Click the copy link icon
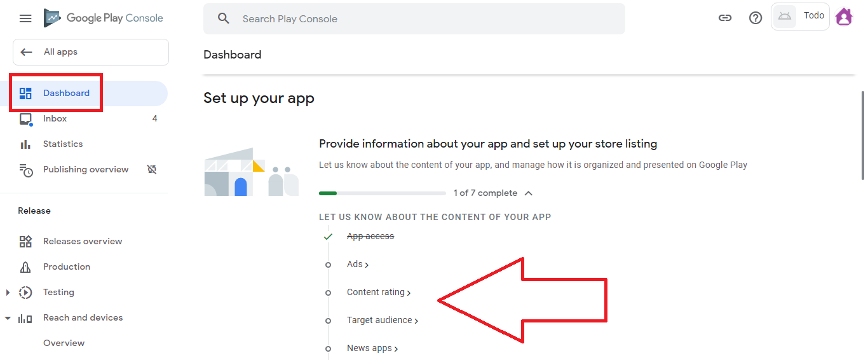Viewport: 868px width, 360px height. coord(725,18)
